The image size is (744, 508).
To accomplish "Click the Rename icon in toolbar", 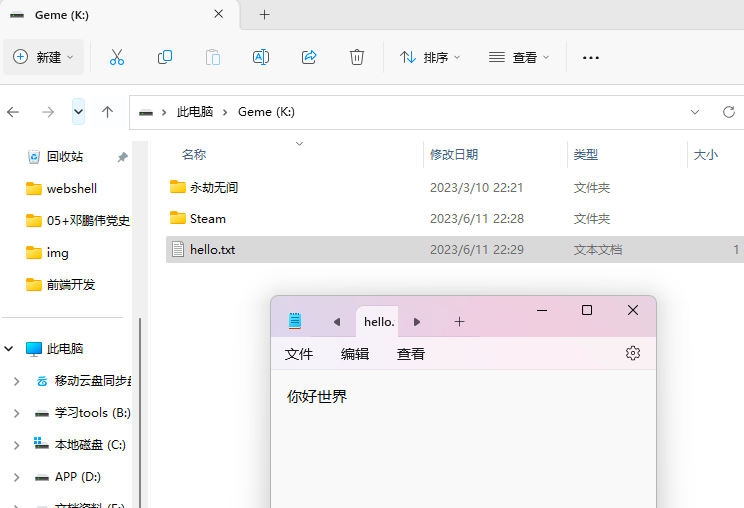I will [x=261, y=58].
